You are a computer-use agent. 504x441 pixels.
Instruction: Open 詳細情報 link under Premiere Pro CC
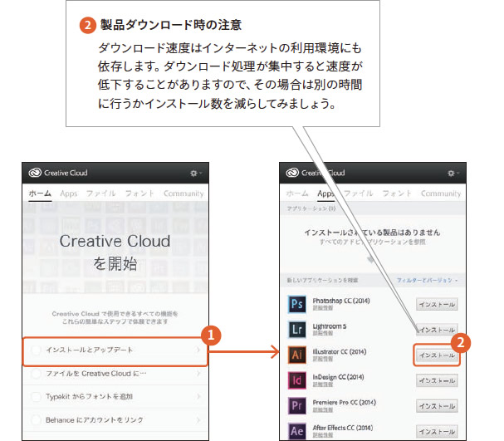click(x=323, y=409)
